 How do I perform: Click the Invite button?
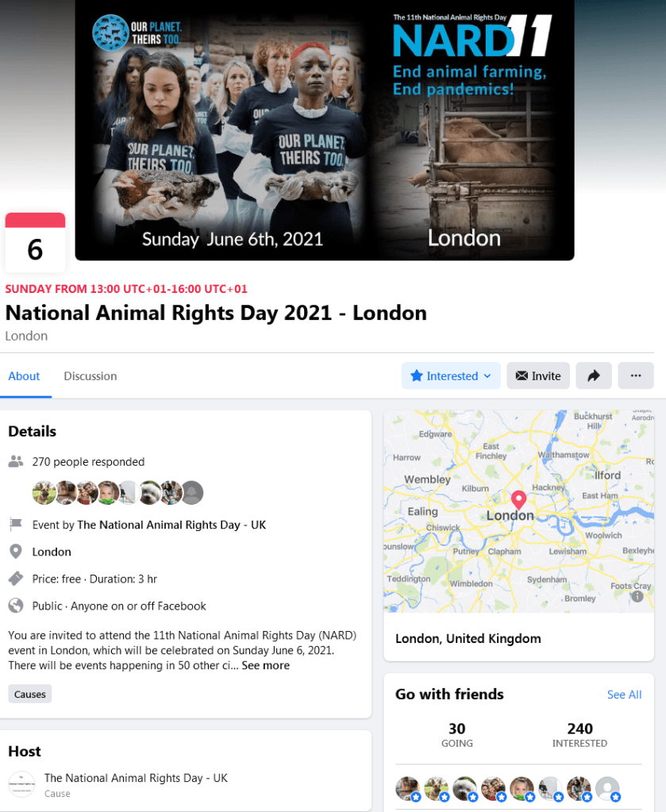click(538, 376)
